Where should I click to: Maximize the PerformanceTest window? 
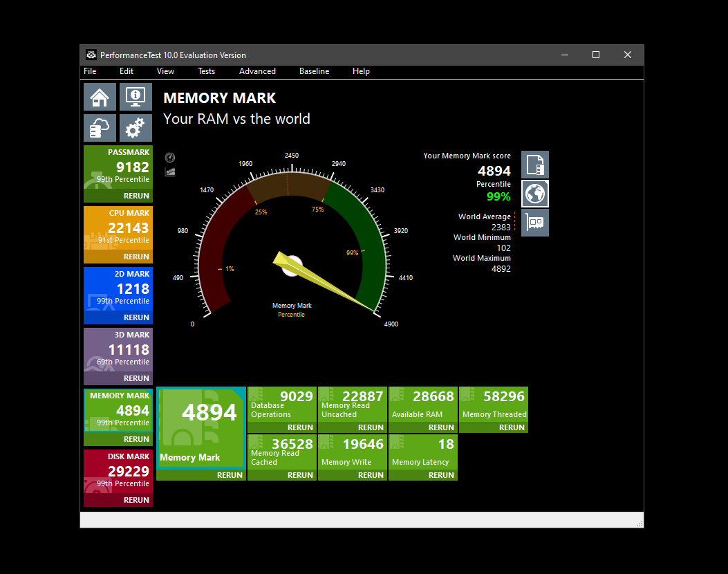pos(596,55)
